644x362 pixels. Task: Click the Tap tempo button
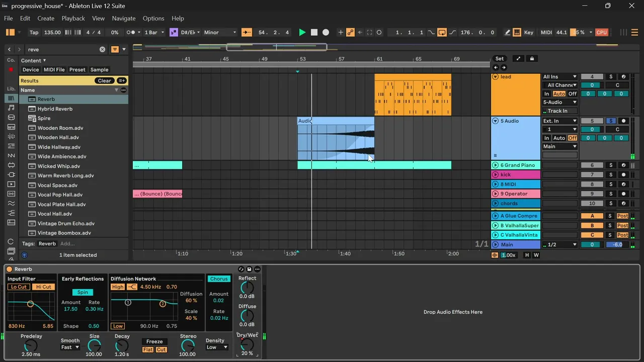(34, 32)
